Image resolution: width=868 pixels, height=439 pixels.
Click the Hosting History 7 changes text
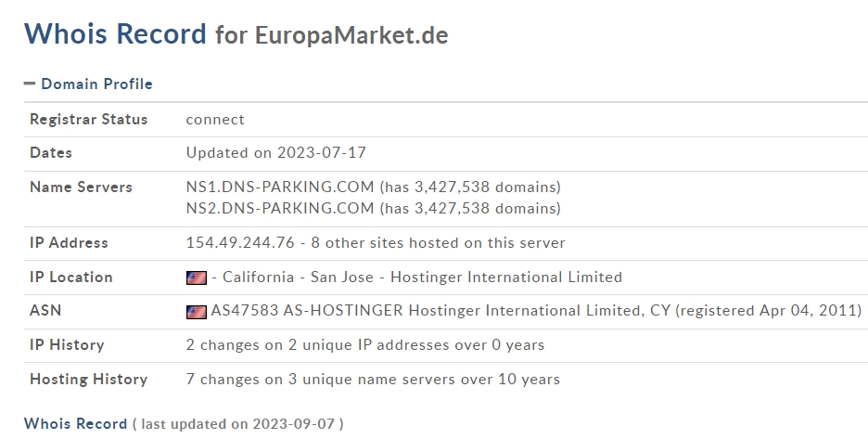[373, 379]
